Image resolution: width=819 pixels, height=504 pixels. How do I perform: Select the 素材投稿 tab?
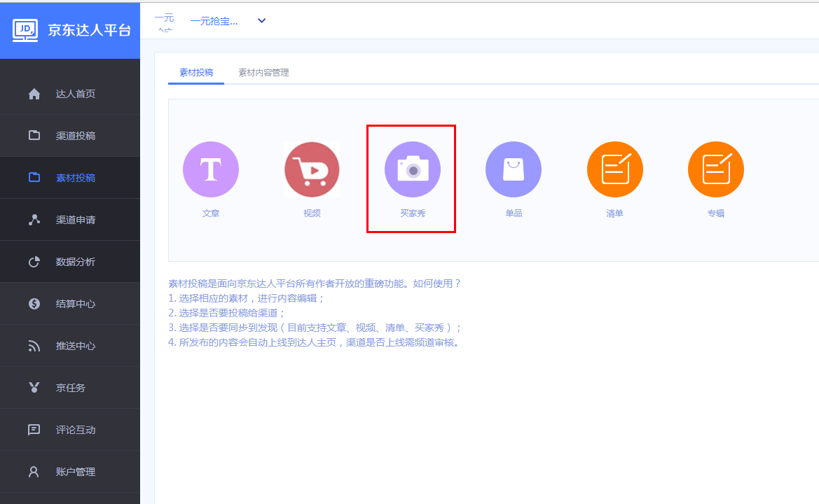196,73
